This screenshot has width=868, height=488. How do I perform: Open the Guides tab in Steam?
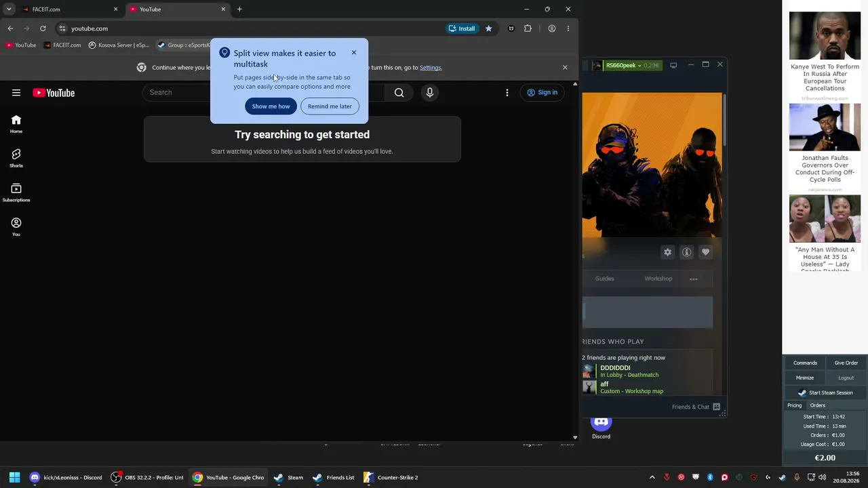point(605,279)
